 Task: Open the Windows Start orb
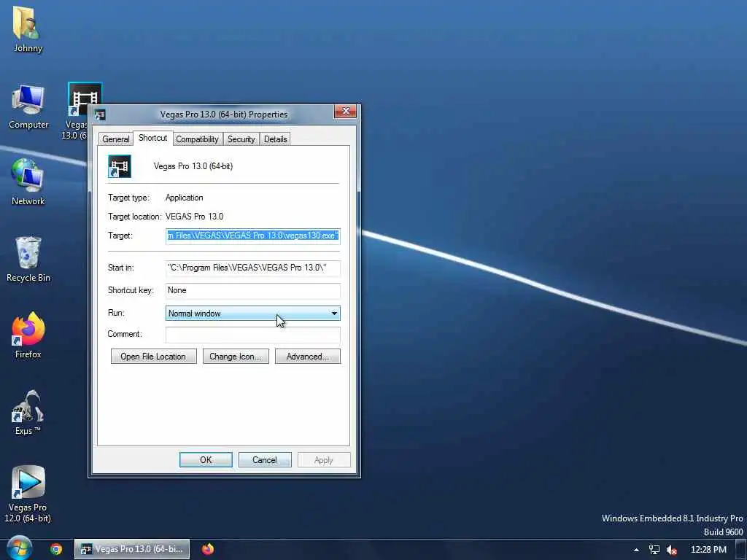click(19, 548)
